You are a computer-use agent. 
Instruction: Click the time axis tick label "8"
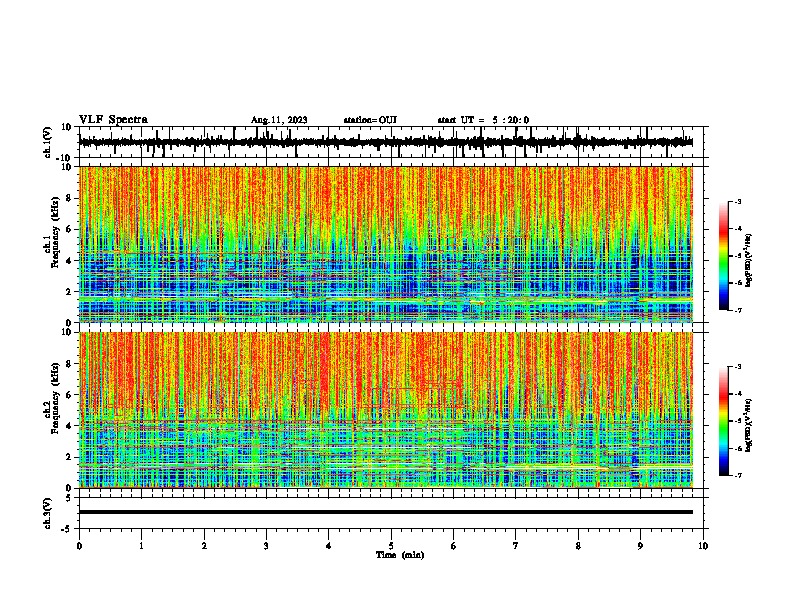578,546
